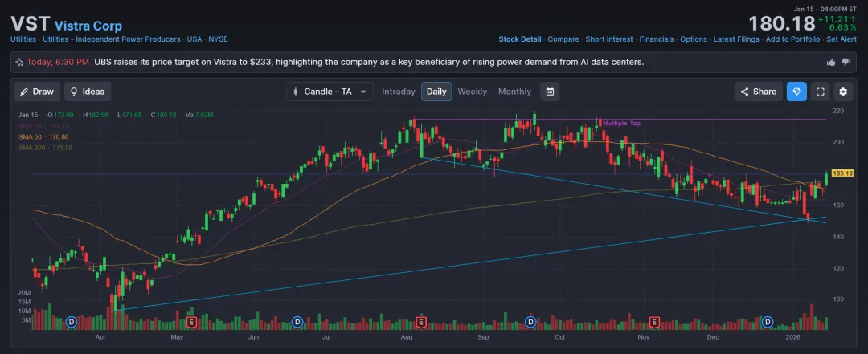The image size is (868, 354).
Task: Click the Share chart button
Action: [x=759, y=92]
